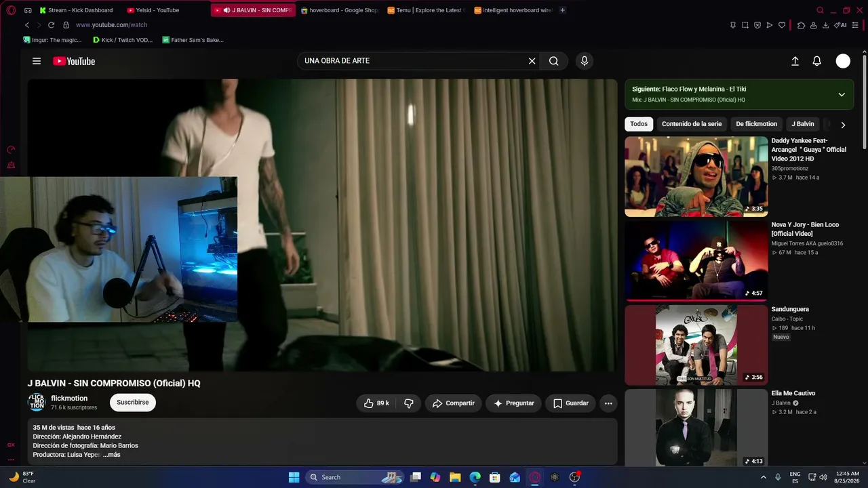Switch to intelligent hoverboard tab
Screen dimensions: 868x488
(x=513, y=10)
